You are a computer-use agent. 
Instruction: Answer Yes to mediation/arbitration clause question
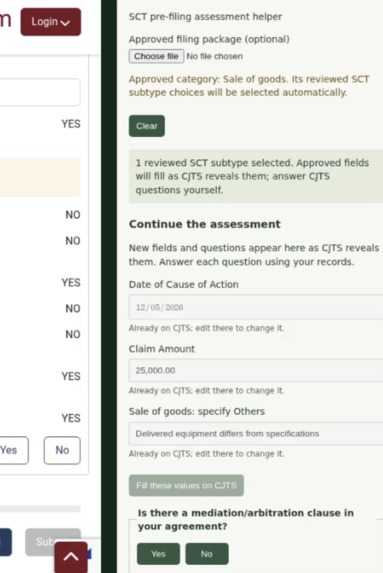point(158,554)
